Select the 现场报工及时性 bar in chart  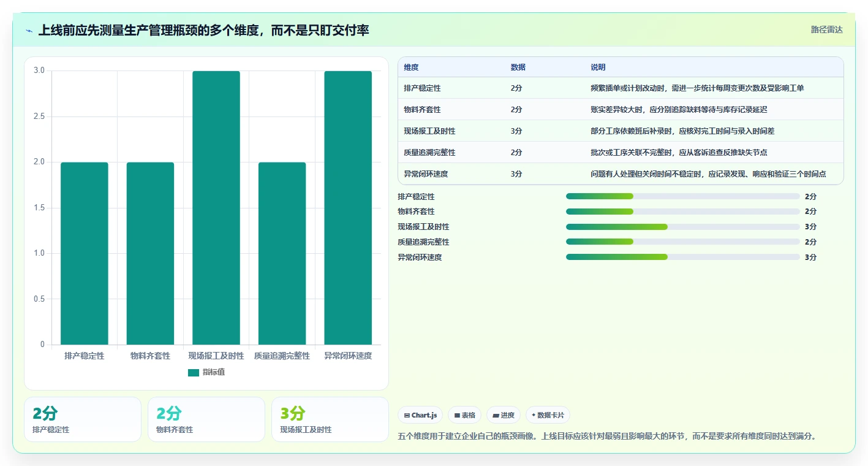216,208
